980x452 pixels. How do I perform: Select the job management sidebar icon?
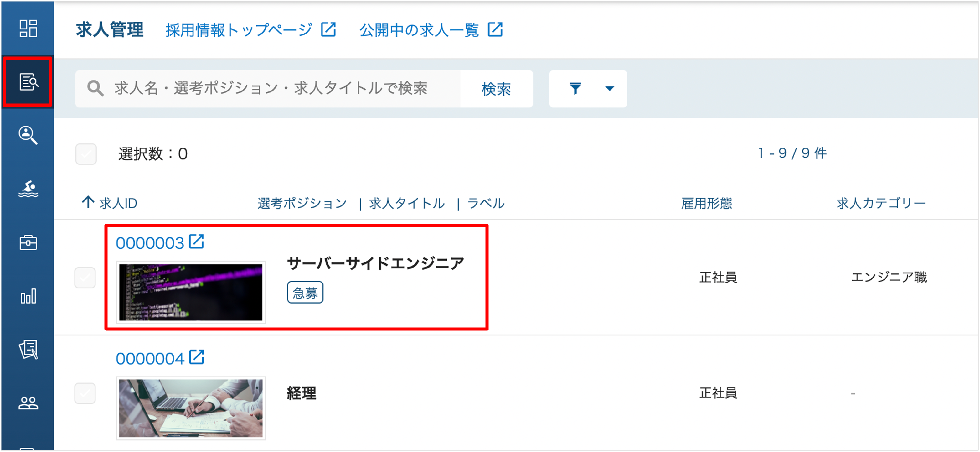pyautogui.click(x=28, y=82)
